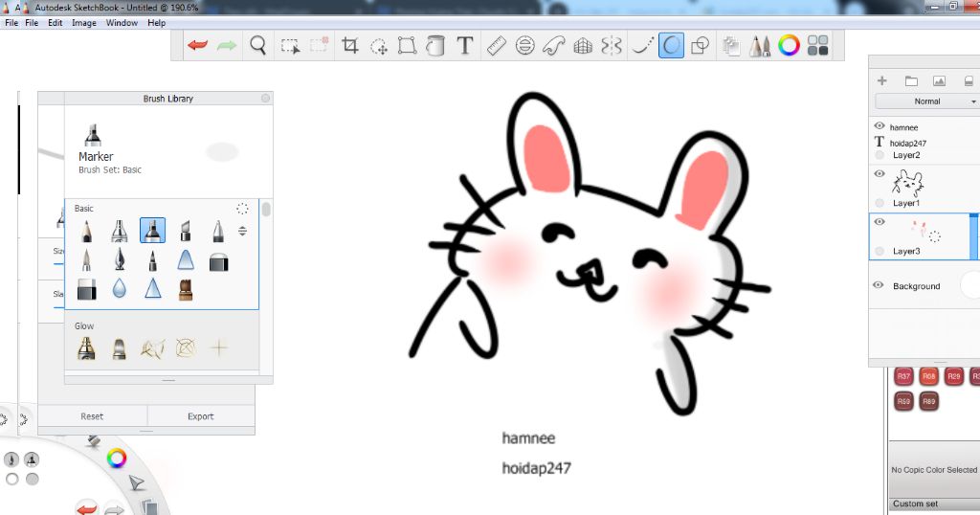Open the lagoon color wheel

pyautogui.click(x=116, y=459)
